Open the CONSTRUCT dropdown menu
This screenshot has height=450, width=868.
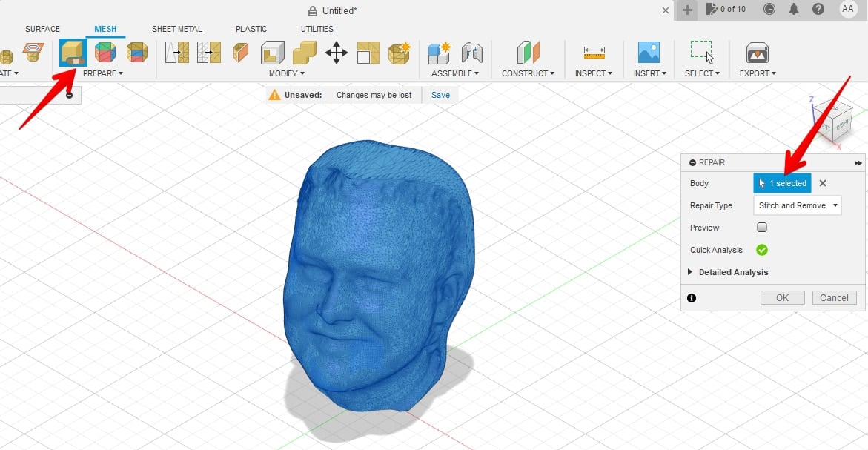528,73
